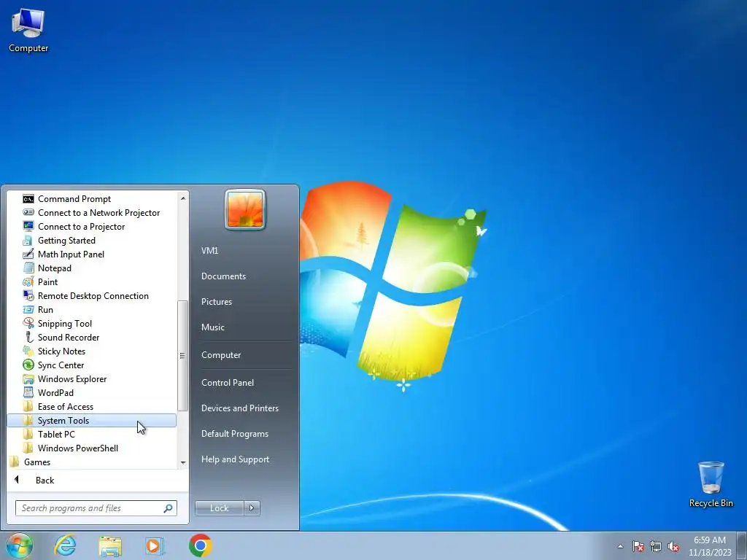Open Google Chrome from the taskbar

pyautogui.click(x=200, y=545)
